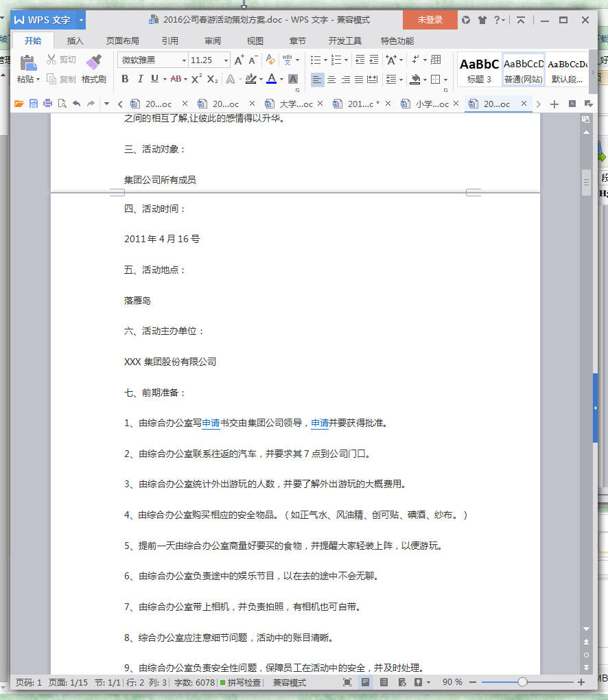Insert a table using the grid icon

click(x=436, y=60)
